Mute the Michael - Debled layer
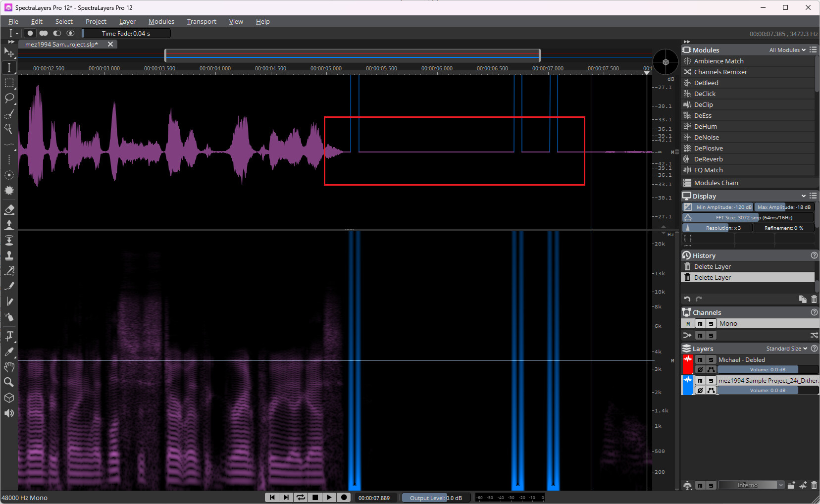The image size is (820, 504). click(700, 360)
